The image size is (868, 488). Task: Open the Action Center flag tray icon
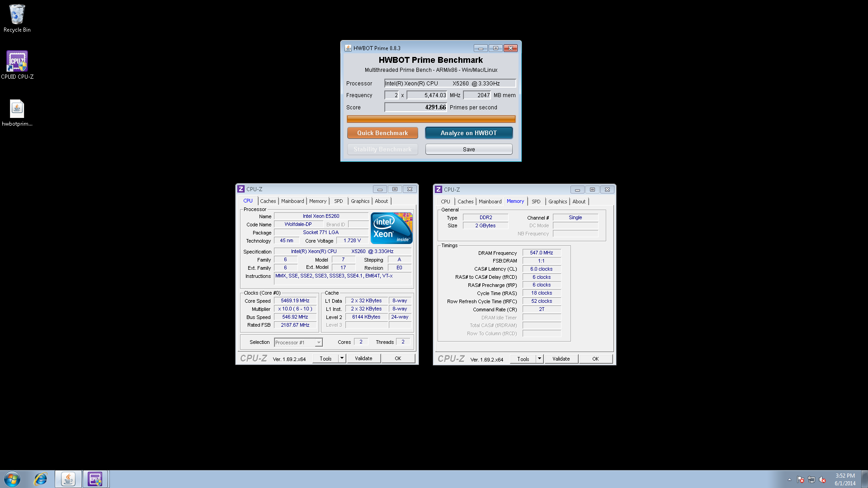click(x=801, y=479)
